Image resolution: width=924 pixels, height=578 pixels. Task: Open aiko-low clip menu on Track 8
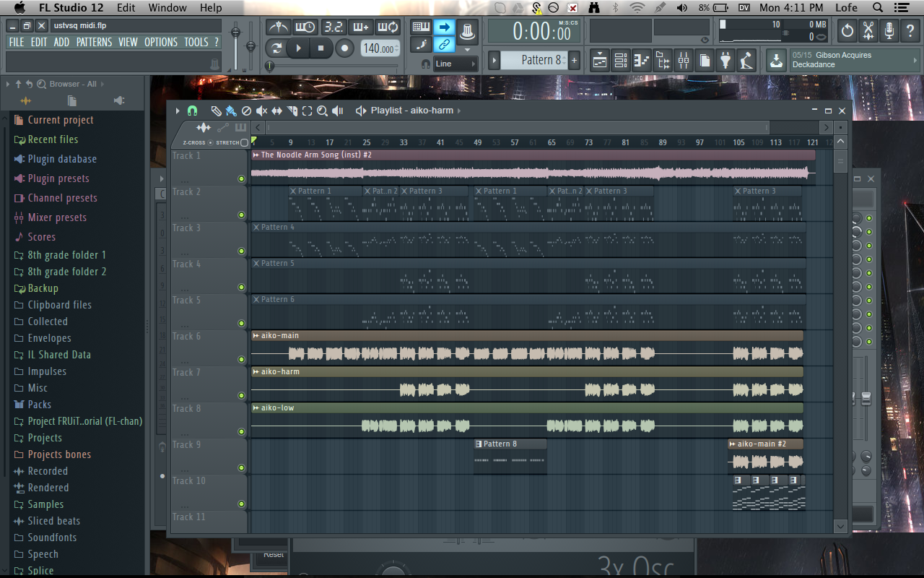pyautogui.click(x=256, y=407)
